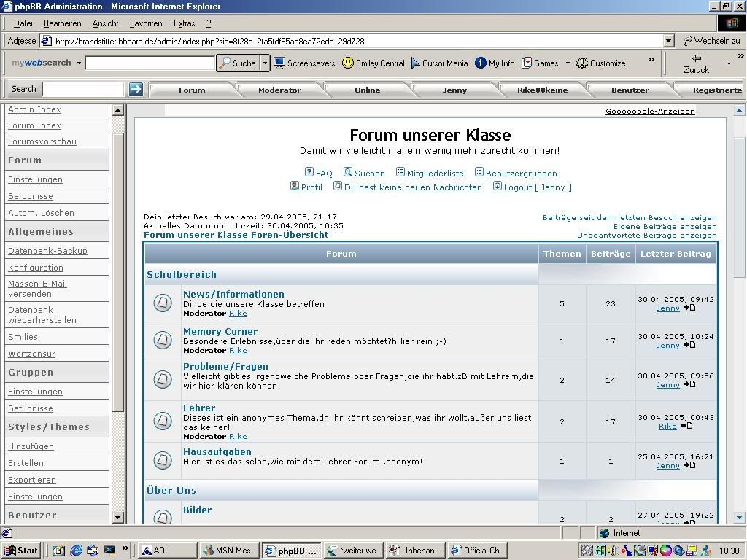747x560 pixels.
Task: Click the FAQ icon link
Action: point(309,172)
